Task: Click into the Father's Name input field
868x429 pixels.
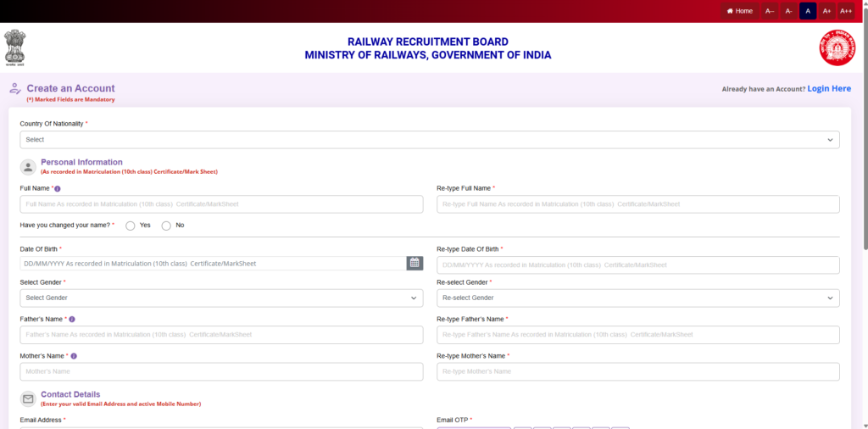Action: click(x=221, y=335)
